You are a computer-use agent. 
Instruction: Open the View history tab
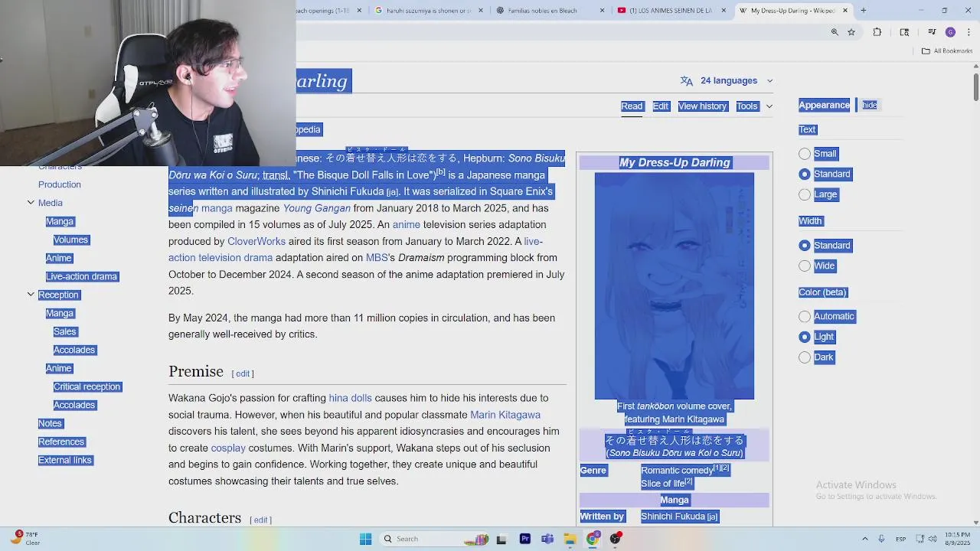tap(702, 106)
